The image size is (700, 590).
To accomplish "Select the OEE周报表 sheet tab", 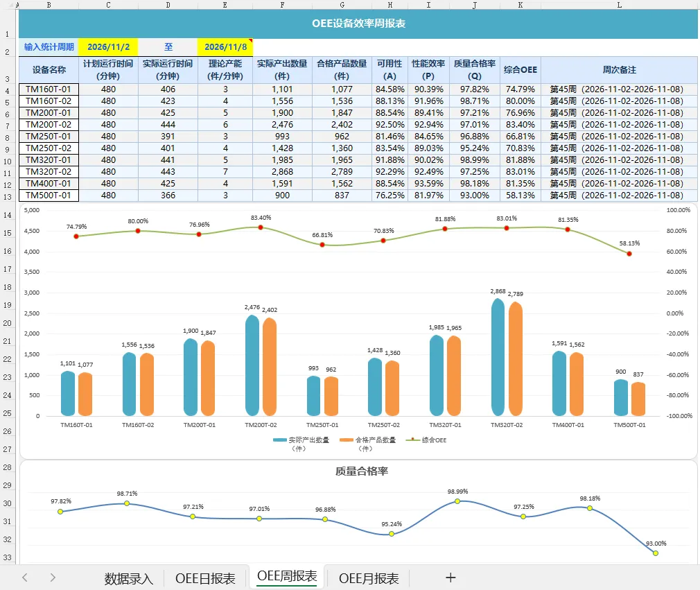I will (287, 576).
